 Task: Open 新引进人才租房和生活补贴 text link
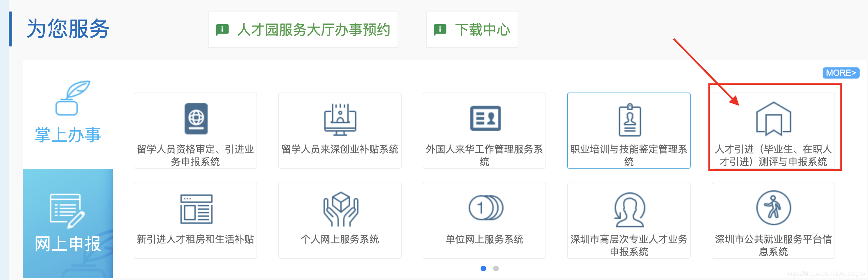point(195,240)
